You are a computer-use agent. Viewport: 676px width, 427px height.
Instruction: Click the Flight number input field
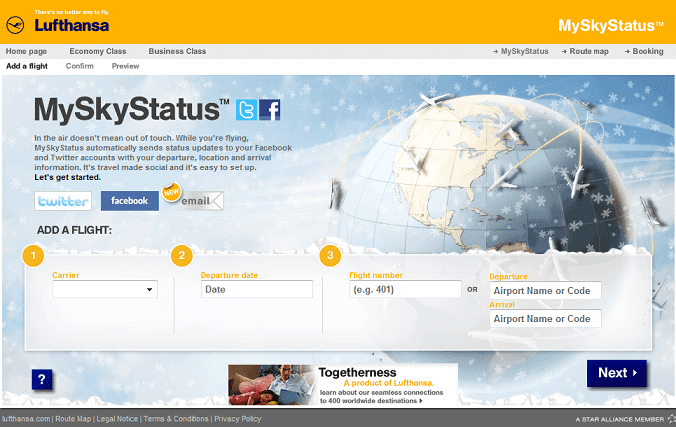405,289
